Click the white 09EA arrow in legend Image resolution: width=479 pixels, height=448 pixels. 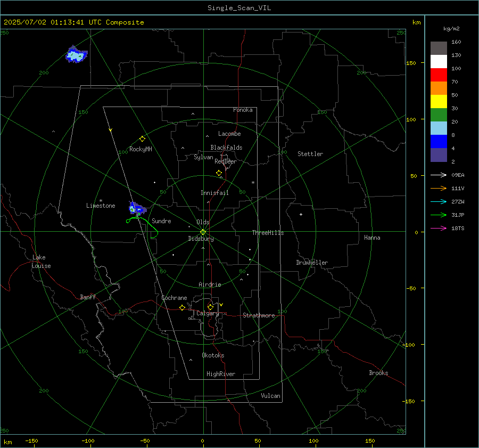click(x=439, y=175)
